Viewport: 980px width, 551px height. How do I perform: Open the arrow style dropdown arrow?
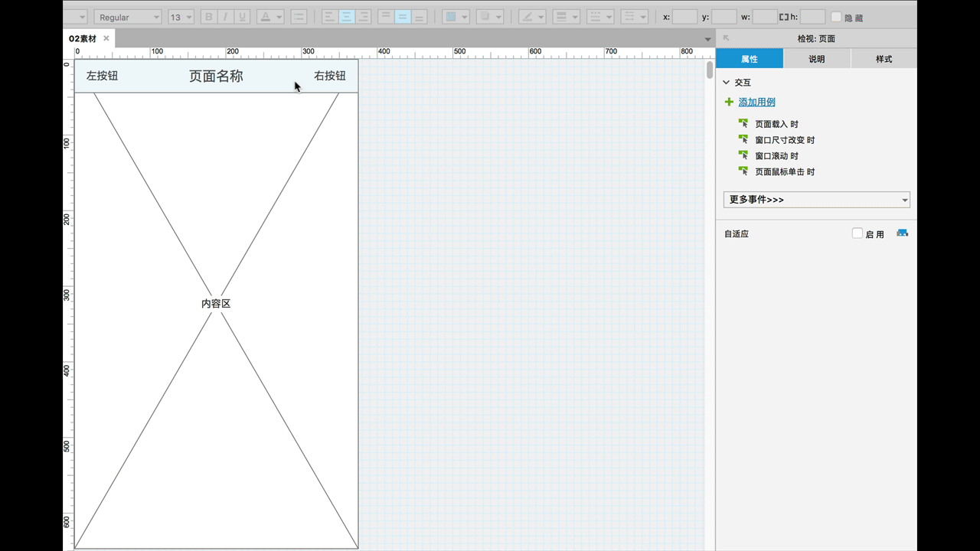point(642,17)
